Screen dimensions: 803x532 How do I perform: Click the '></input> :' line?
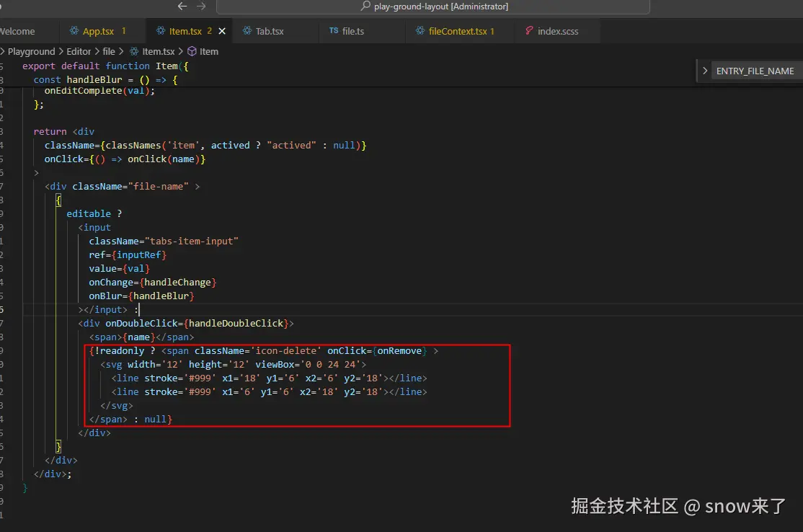109,310
